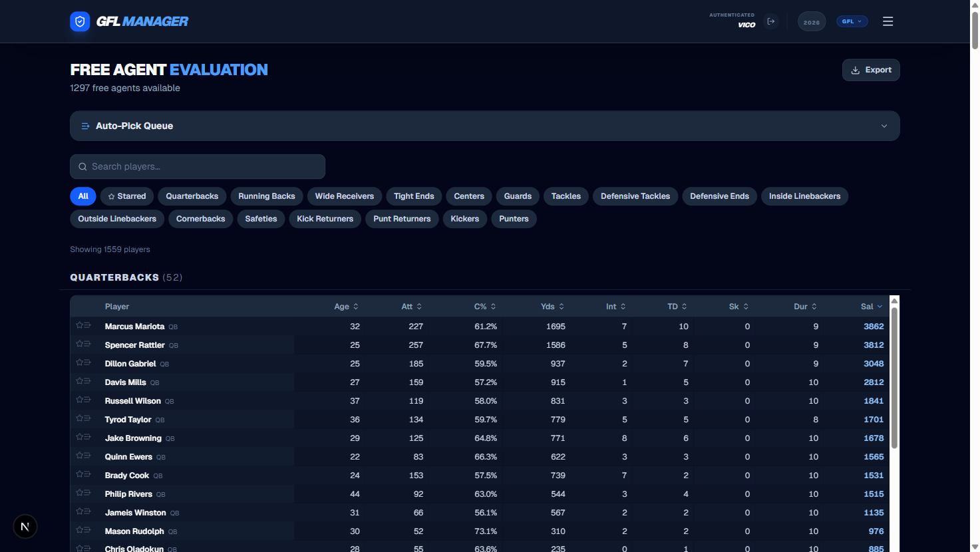Add Dillon Gabriel to auto-pick queue
The height and width of the screenshot is (552, 980).
[87, 362]
